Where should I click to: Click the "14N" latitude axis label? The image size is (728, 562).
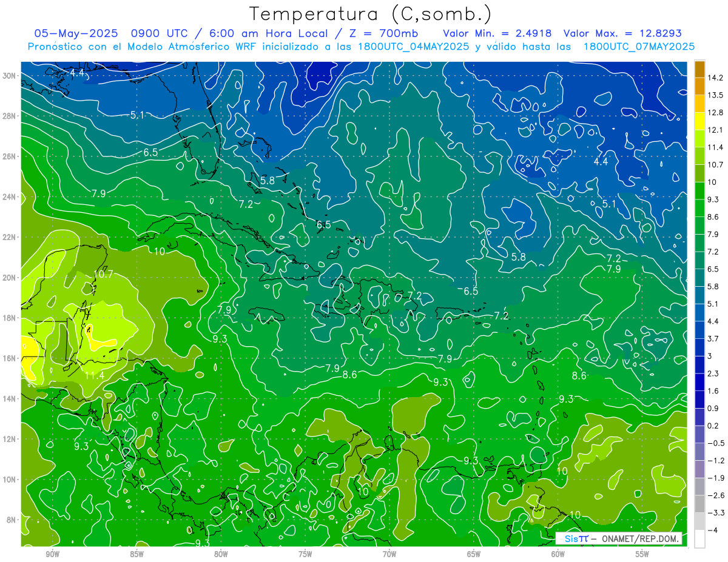click(x=9, y=398)
